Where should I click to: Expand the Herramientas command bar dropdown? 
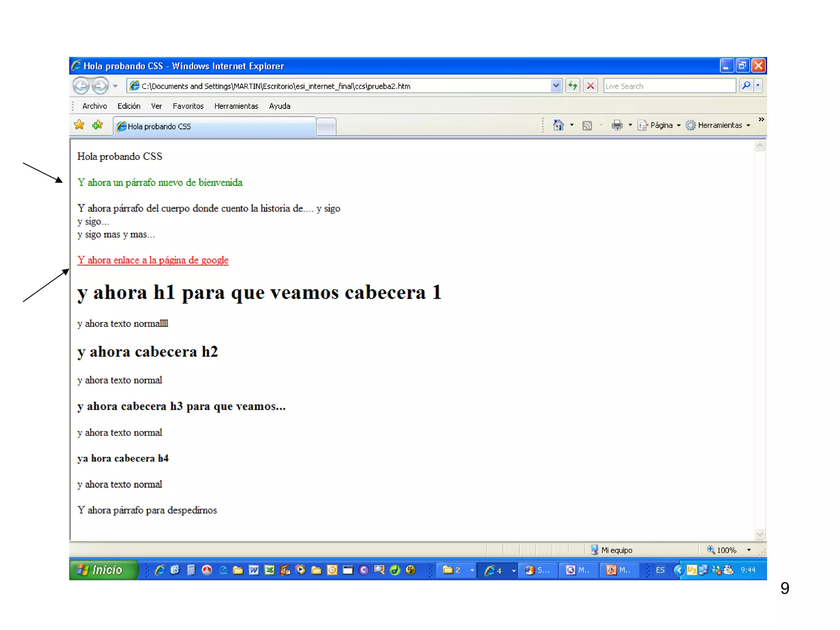click(x=720, y=125)
